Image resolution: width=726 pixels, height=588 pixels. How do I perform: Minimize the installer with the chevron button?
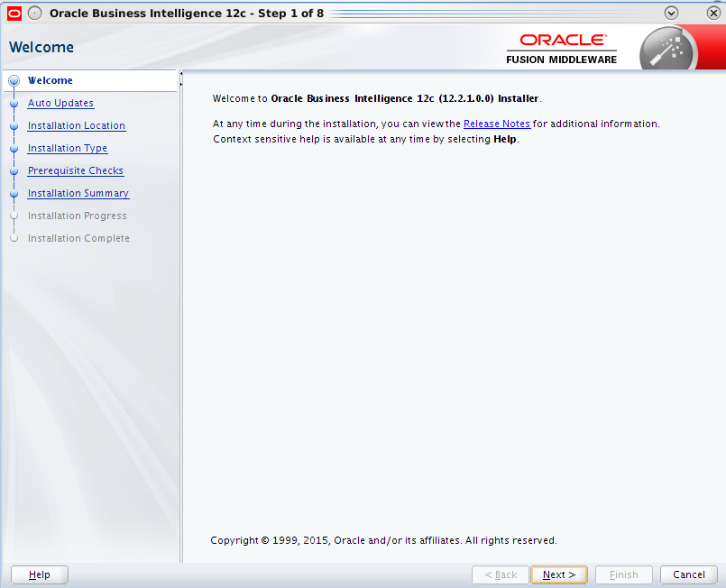point(671,13)
